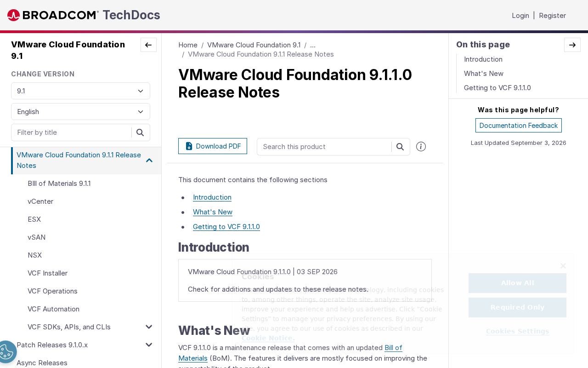Viewport: 588px width, 368px height.
Task: Open VCF Automation in the sidebar
Action: (53, 309)
